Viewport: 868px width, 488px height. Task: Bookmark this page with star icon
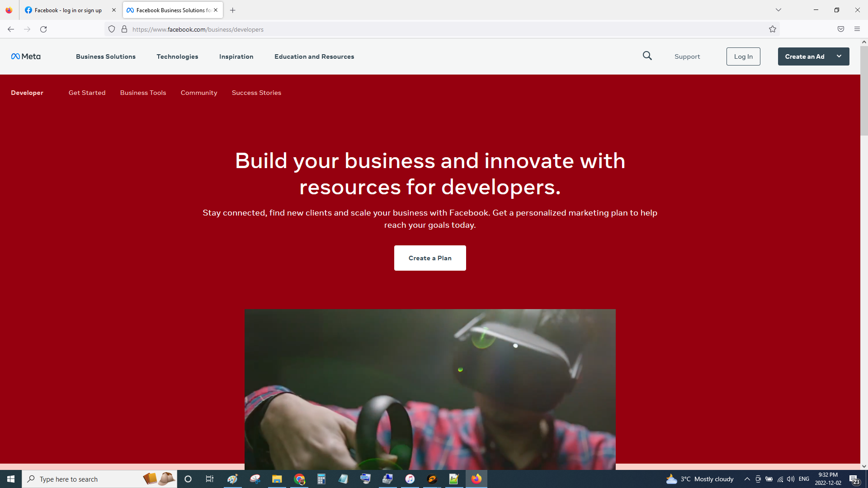[x=773, y=29]
